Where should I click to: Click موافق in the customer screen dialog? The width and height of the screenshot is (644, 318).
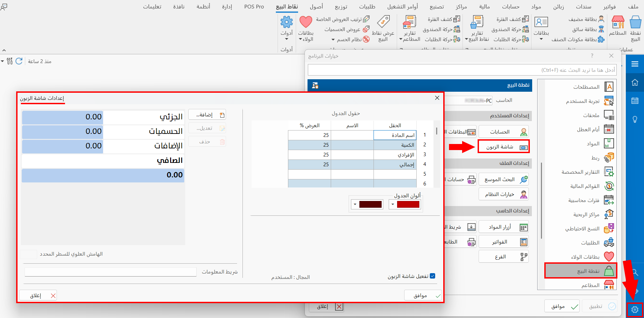pos(423,295)
